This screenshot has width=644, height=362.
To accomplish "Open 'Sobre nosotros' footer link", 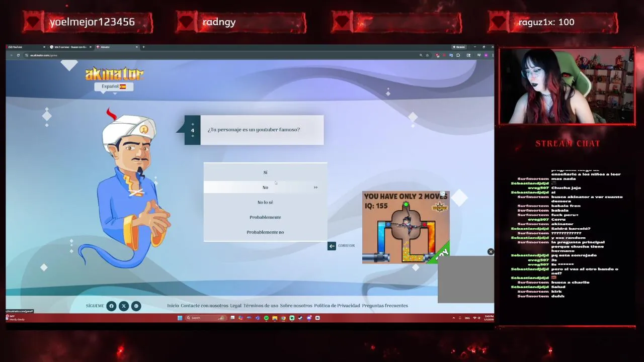I will click(x=296, y=306).
